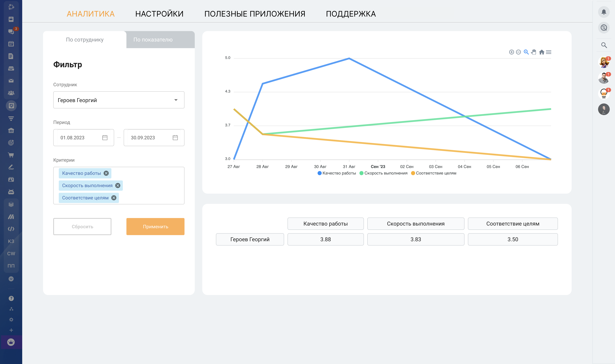The image size is (615, 364).
Task: Open the notifications bell at top right
Action: (x=604, y=12)
